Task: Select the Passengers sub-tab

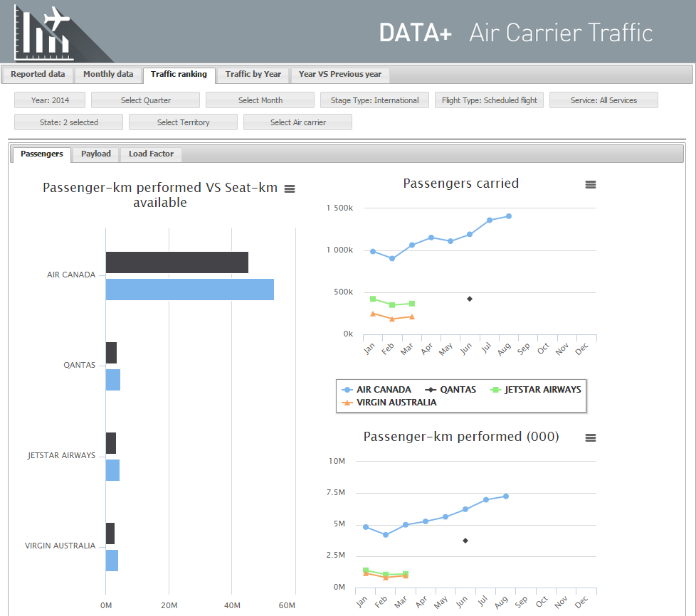Action: tap(42, 154)
